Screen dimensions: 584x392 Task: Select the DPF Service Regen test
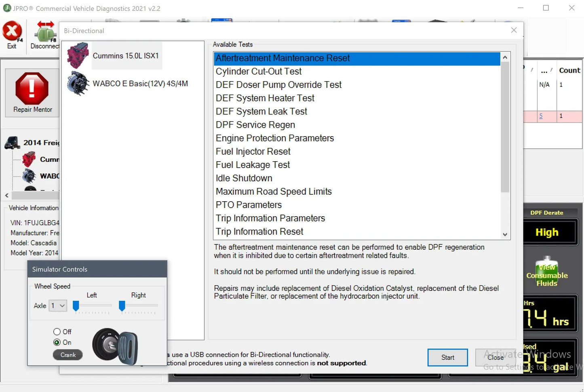click(x=255, y=125)
